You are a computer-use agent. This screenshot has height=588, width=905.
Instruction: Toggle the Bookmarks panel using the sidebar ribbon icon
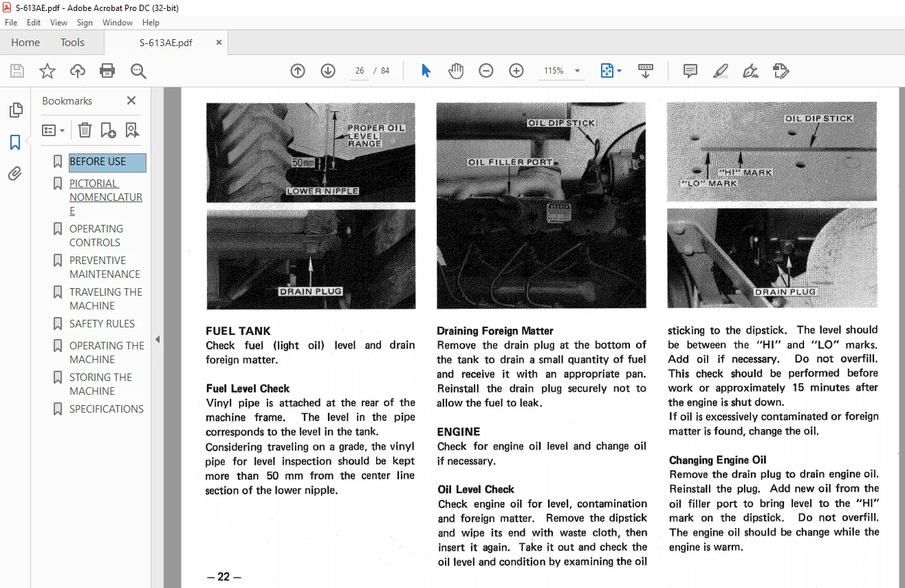(x=15, y=142)
